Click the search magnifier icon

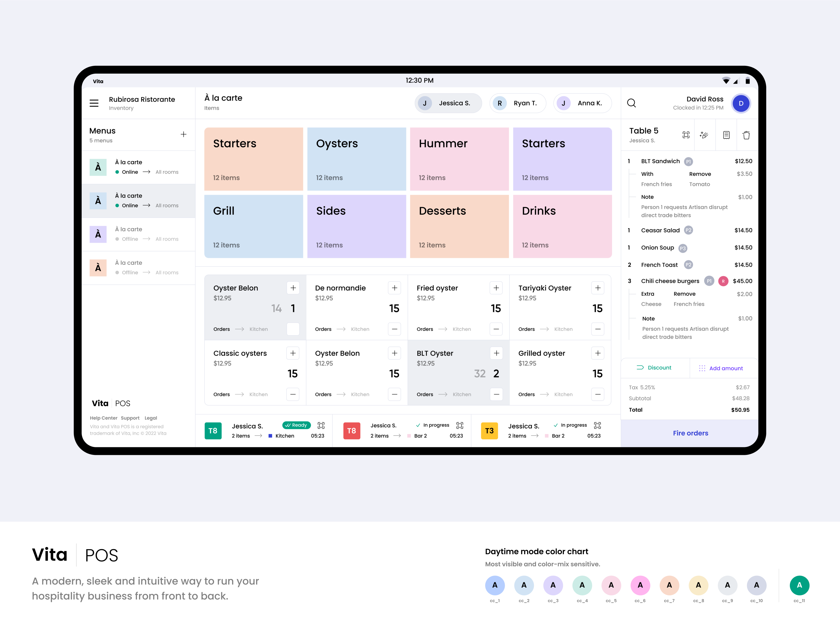coord(631,103)
